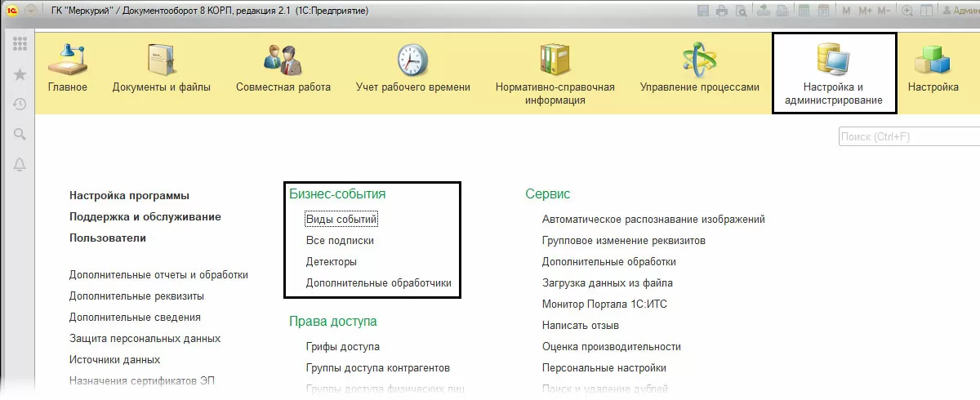Open the main menu dropdown arrow beside 1C logo

(x=31, y=11)
